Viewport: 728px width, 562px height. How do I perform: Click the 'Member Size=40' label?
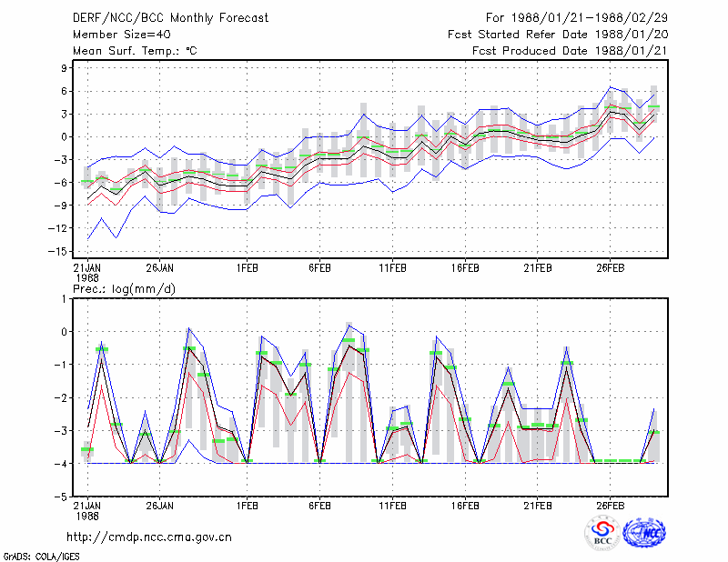click(x=122, y=35)
